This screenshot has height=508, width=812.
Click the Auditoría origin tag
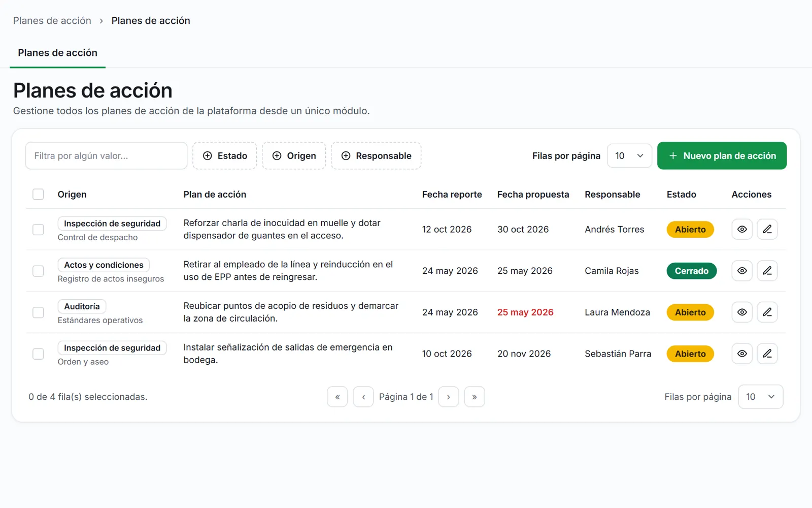click(82, 306)
